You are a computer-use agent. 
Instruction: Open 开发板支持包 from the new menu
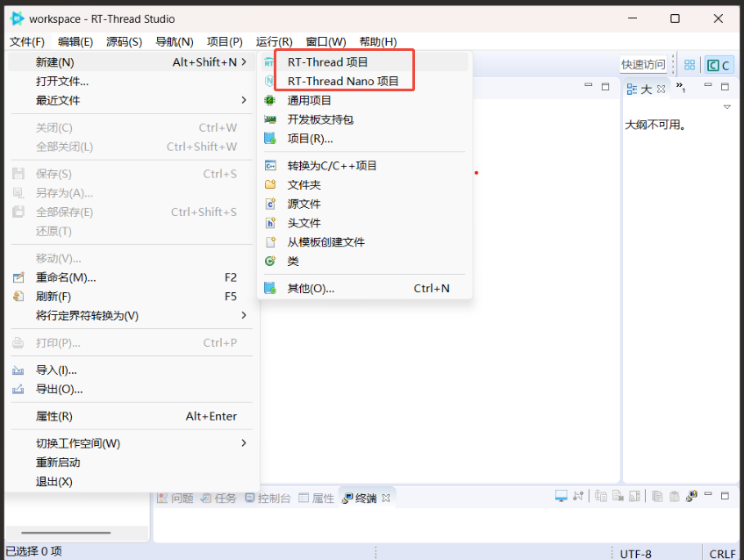319,119
